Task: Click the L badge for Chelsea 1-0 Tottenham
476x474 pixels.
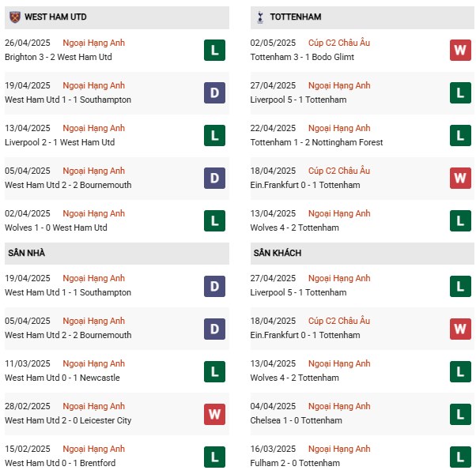Action: (460, 414)
